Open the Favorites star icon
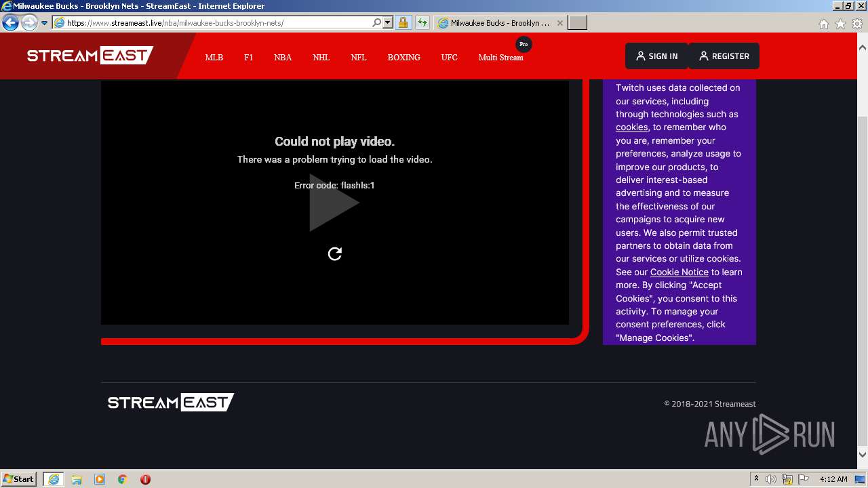 coord(840,24)
